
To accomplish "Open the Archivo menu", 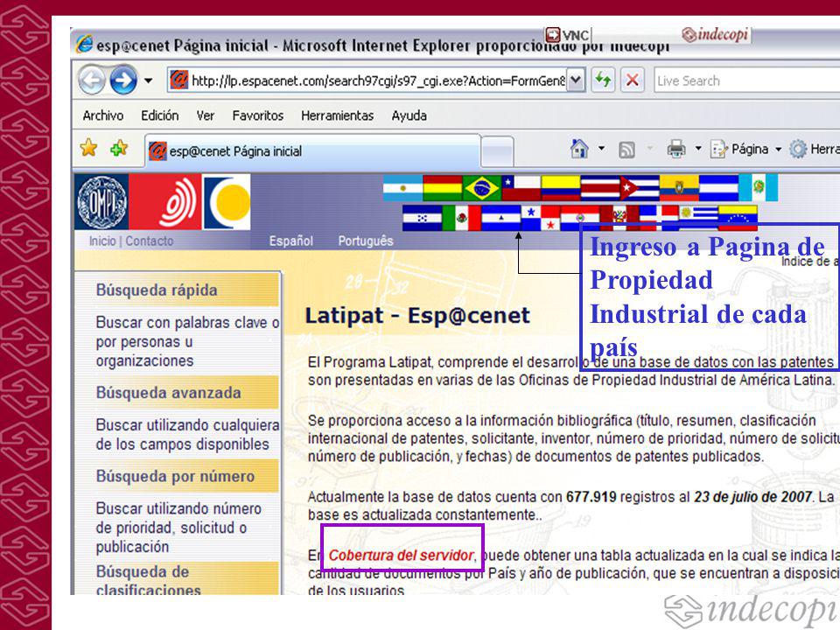I will [103, 115].
